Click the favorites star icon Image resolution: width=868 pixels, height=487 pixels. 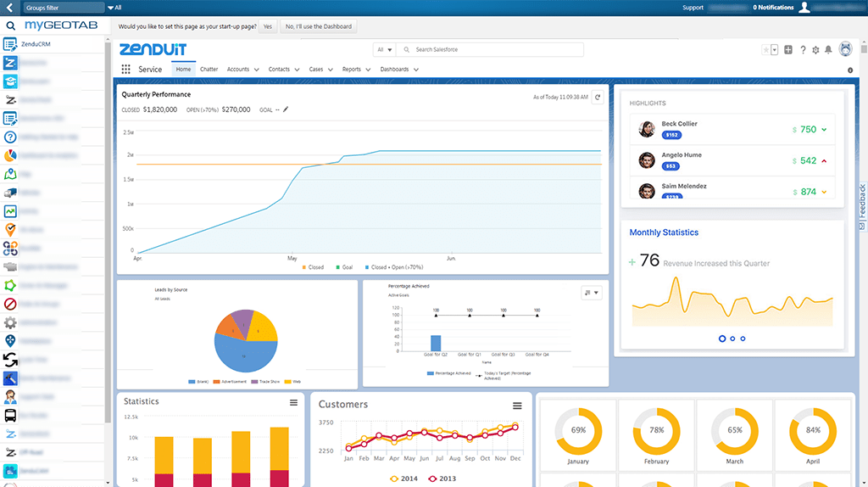click(x=766, y=50)
